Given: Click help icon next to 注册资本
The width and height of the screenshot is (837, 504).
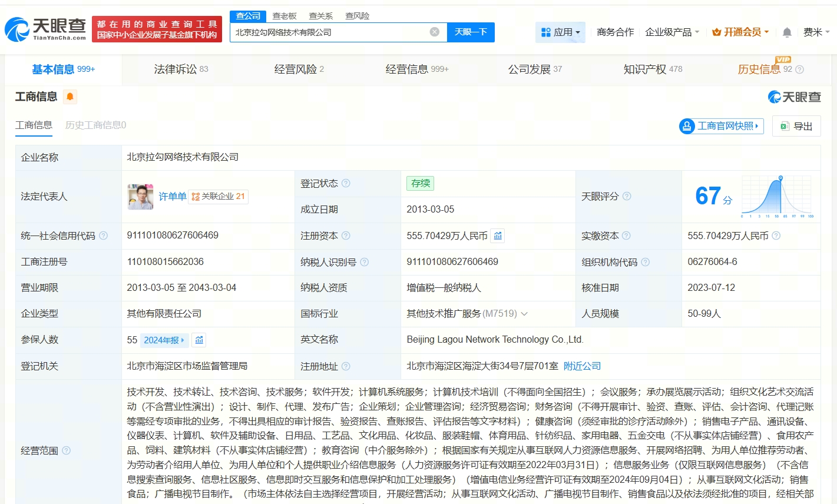Looking at the screenshot, I should coord(346,236).
